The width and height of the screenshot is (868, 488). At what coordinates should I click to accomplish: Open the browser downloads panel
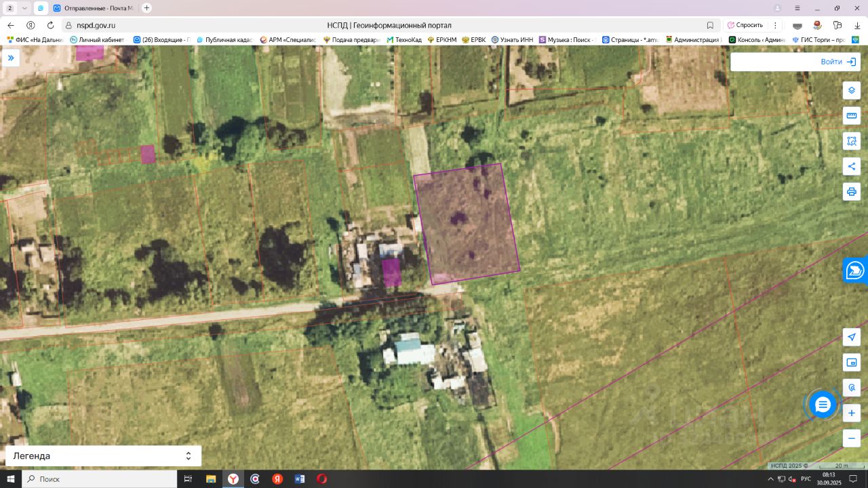point(856,25)
